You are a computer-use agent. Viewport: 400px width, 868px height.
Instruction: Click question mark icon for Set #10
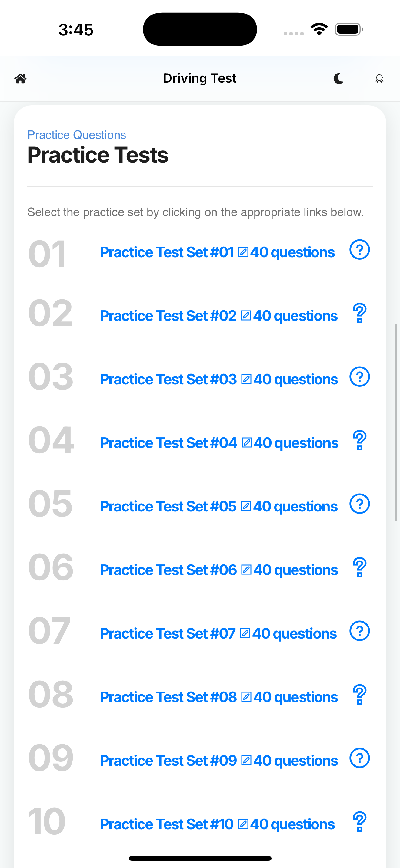click(359, 822)
